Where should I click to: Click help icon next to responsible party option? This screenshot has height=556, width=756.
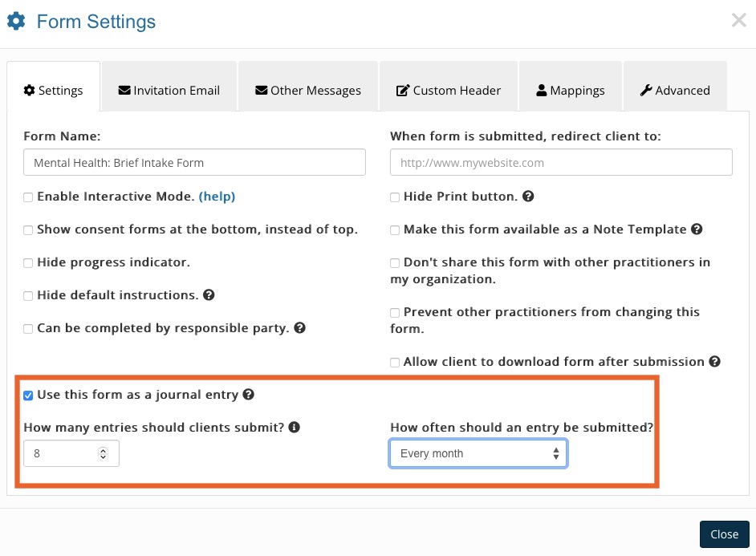[299, 328]
